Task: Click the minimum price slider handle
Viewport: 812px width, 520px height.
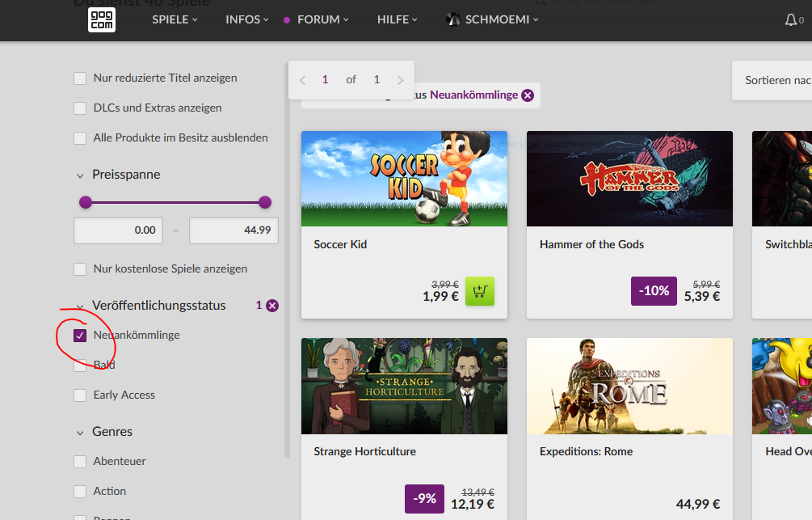Action: 86,202
